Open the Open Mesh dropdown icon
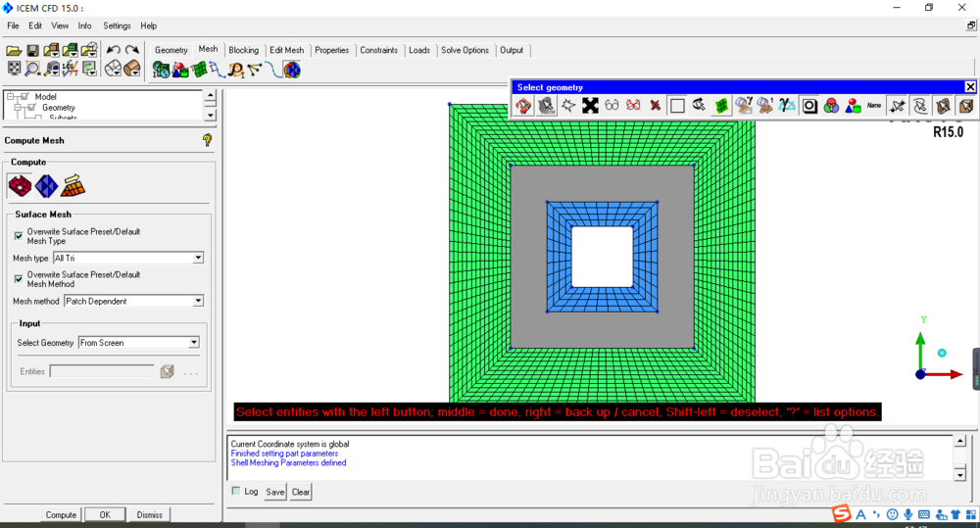The width and height of the screenshot is (980, 528). pyautogui.click(x=70, y=51)
